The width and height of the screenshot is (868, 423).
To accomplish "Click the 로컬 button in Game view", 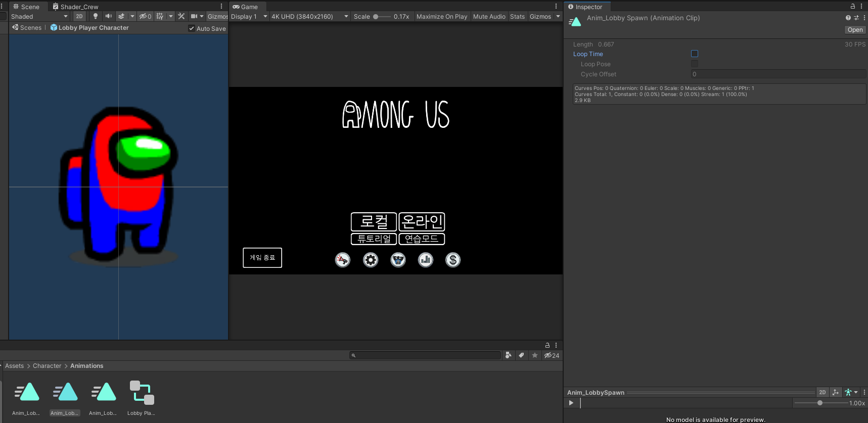I will point(374,222).
